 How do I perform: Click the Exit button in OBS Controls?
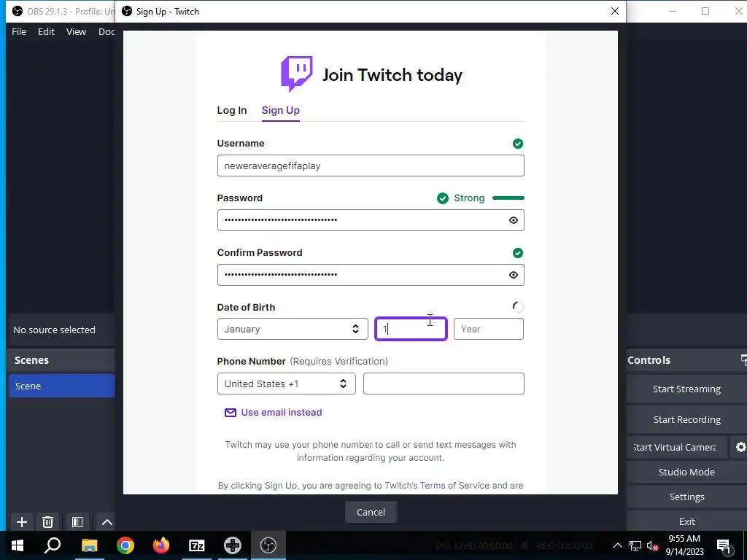pyautogui.click(x=686, y=521)
